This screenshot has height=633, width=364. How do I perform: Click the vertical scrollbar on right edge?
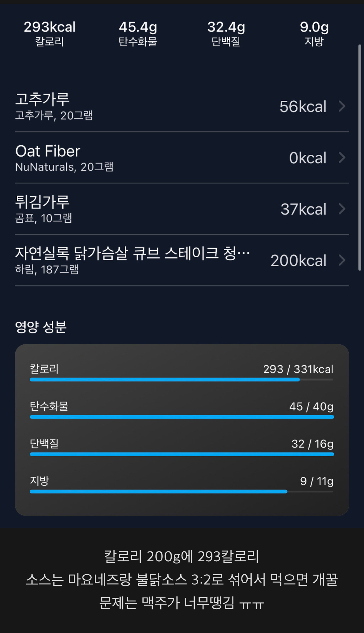(x=360, y=158)
